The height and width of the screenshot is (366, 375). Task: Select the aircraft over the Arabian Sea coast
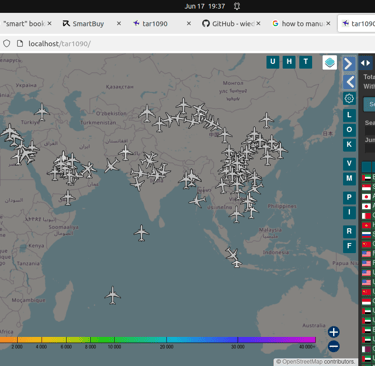tap(111, 166)
